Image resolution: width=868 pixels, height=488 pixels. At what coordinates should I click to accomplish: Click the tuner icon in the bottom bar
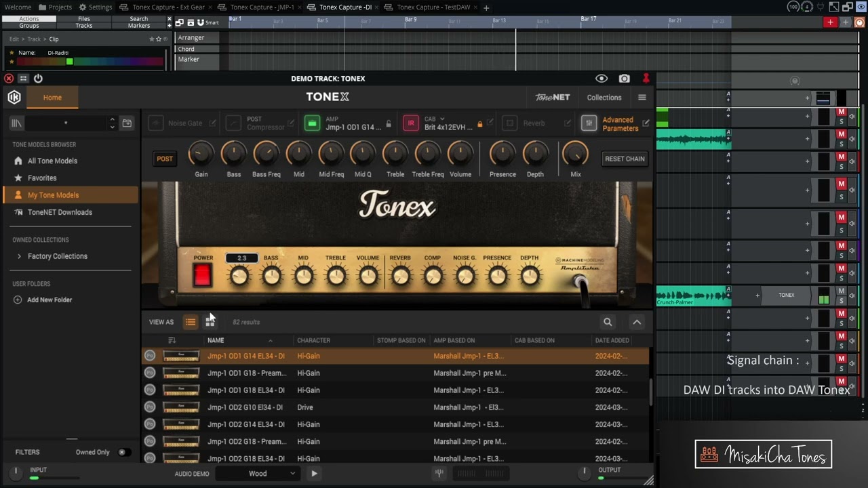[x=440, y=473]
